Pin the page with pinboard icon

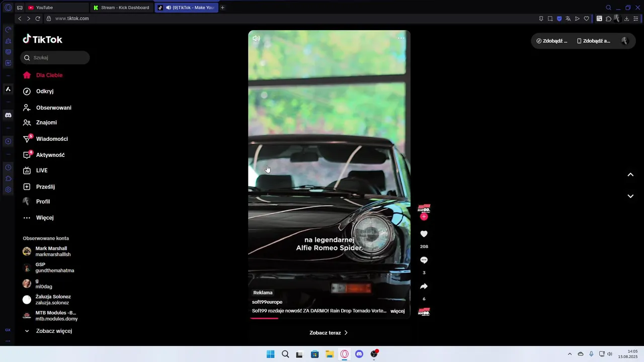pyautogui.click(x=541, y=19)
